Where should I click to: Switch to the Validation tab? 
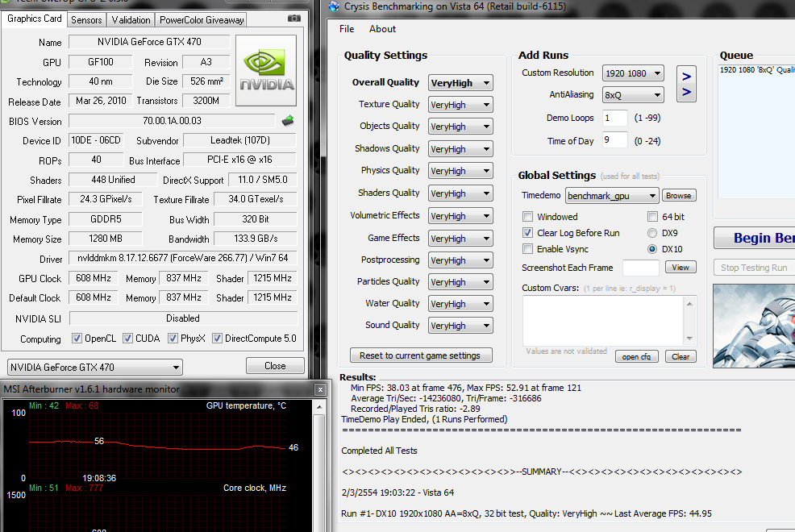[131, 20]
